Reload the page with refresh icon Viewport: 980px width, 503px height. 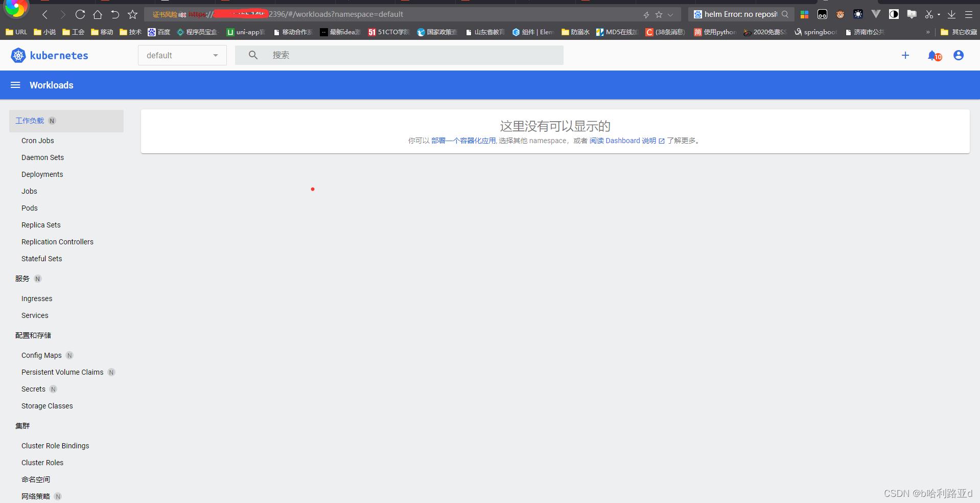tap(80, 14)
